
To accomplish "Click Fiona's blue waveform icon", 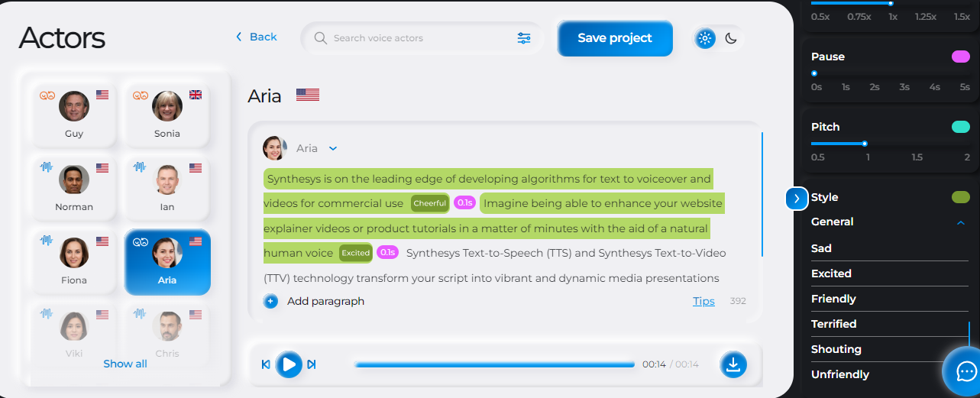I will pyautogui.click(x=47, y=241).
